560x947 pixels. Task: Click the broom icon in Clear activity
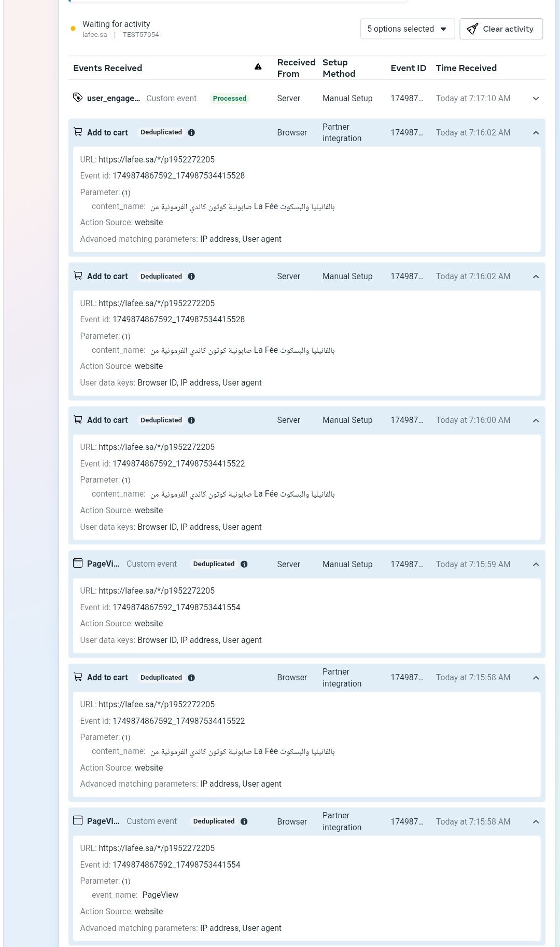coord(472,29)
